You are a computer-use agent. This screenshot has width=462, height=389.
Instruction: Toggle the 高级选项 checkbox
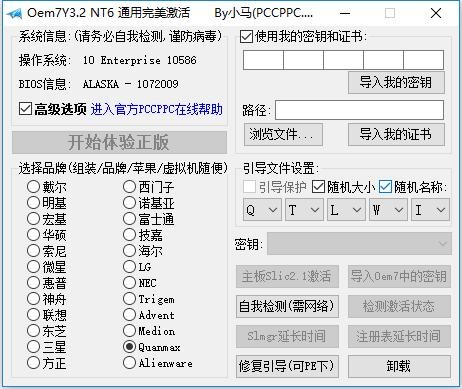coord(25,109)
